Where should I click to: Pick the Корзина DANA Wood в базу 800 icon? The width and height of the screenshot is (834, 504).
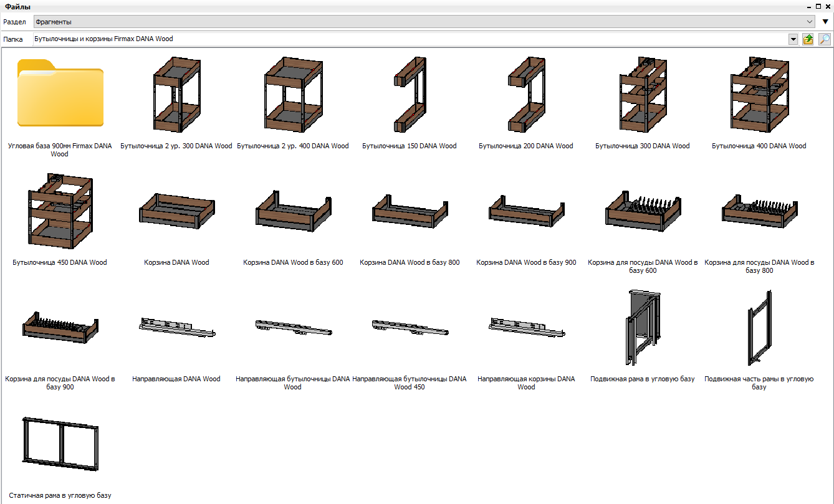[410, 211]
